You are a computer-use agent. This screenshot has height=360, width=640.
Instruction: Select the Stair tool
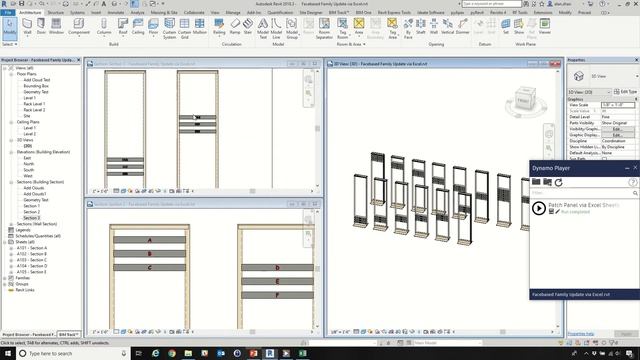point(248,26)
